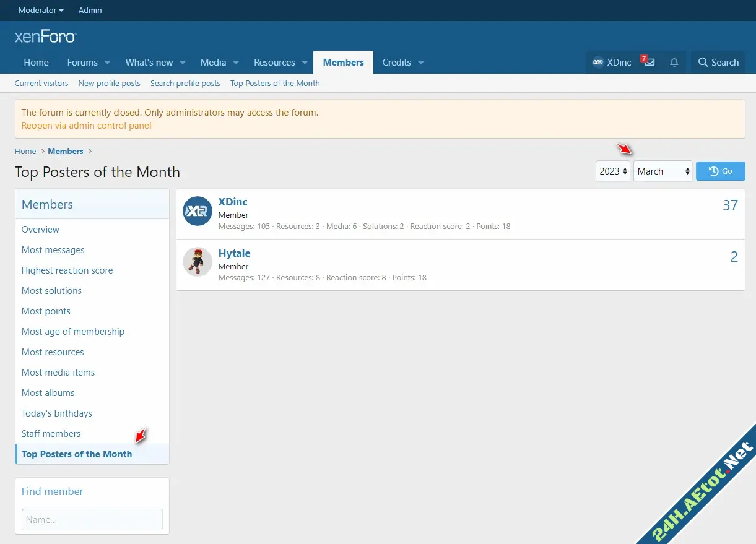Open the Credits nav tab
This screenshot has width=756, height=544.
[x=396, y=63]
